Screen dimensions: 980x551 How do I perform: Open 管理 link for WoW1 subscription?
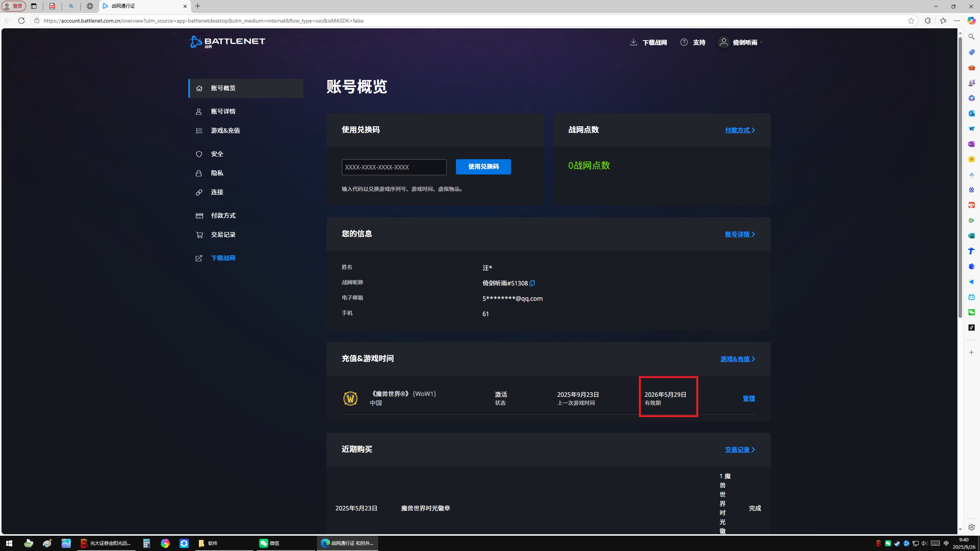point(748,398)
